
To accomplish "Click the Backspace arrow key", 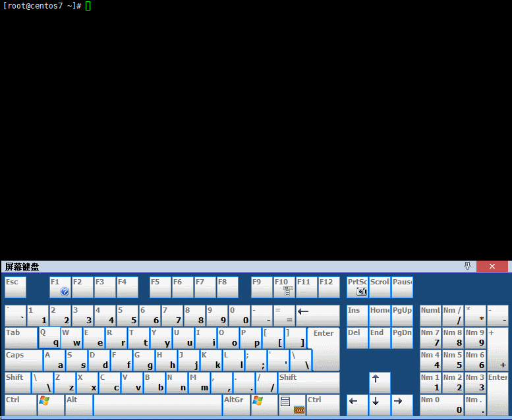I will coord(318,315).
